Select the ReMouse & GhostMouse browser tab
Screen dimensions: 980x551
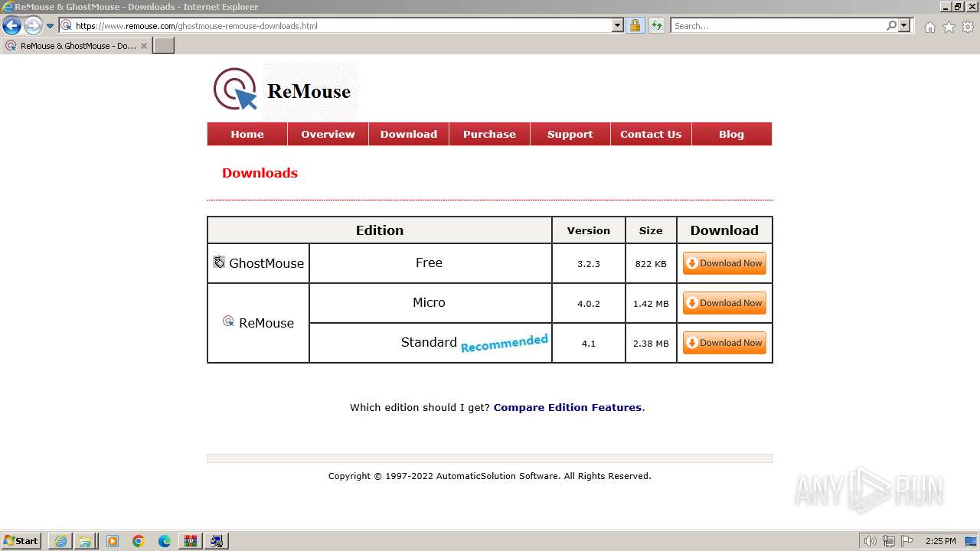76,45
